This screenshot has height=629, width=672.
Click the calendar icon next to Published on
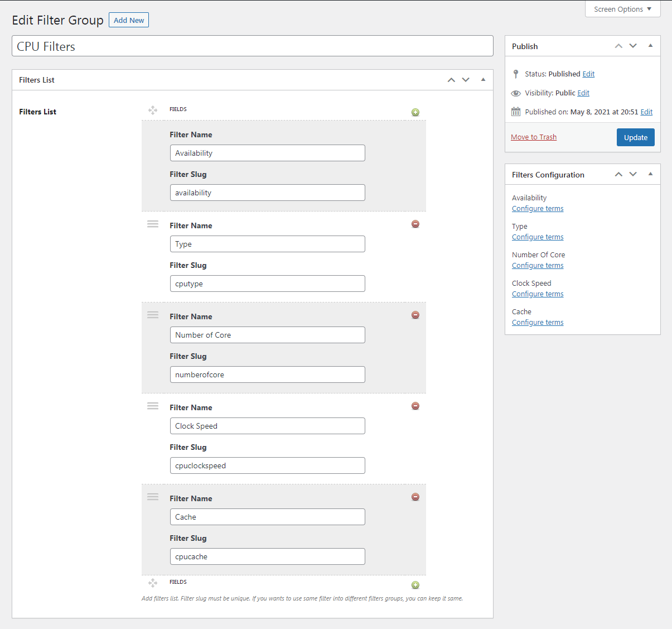click(516, 112)
